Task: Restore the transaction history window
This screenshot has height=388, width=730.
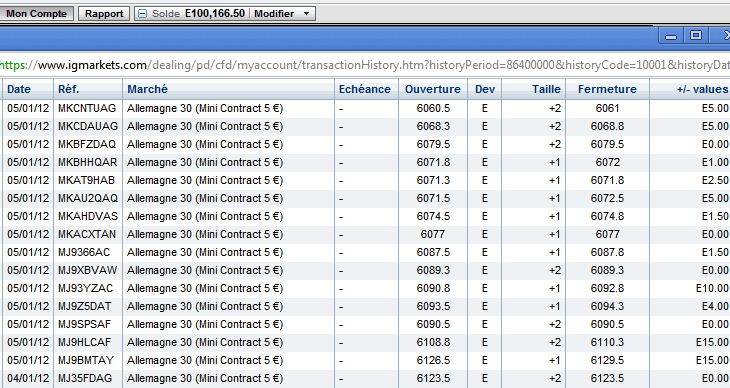Action: click(696, 36)
